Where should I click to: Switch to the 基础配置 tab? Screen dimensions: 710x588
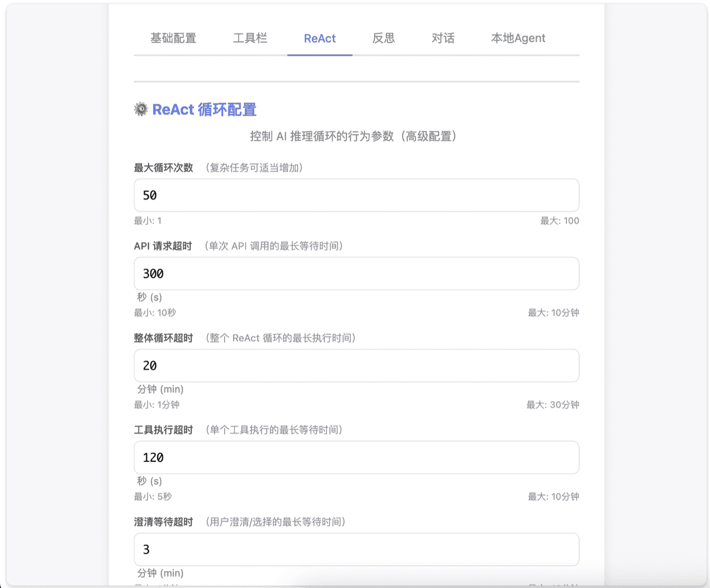tap(173, 39)
